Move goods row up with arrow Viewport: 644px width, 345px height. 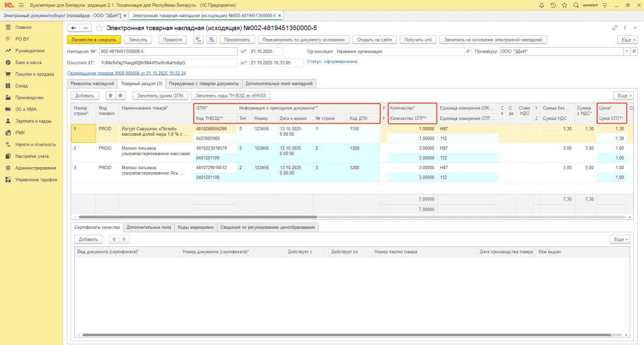(111, 96)
